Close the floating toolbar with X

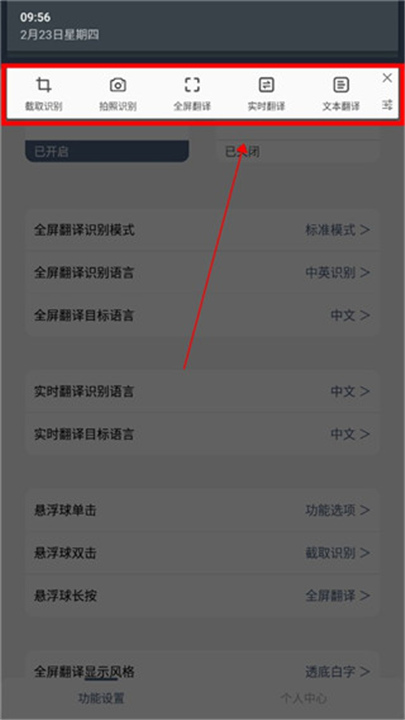tap(387, 78)
